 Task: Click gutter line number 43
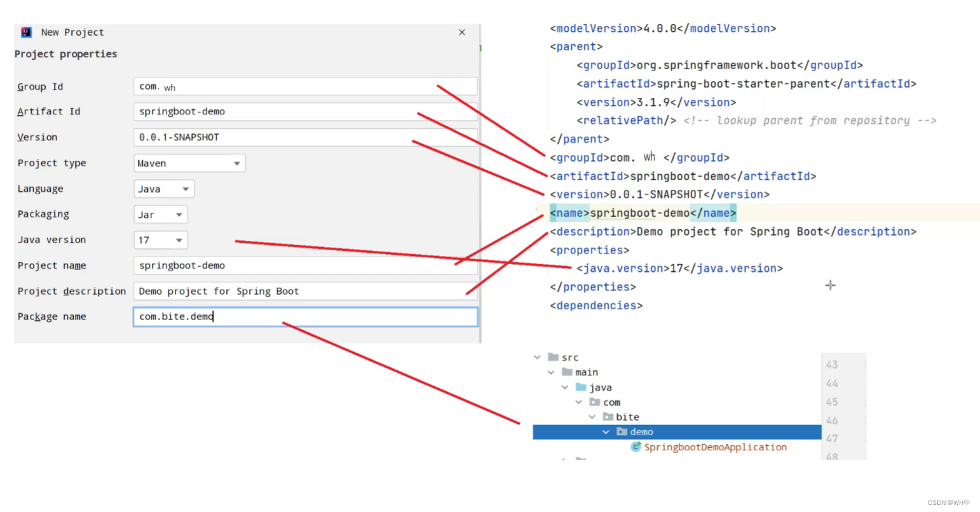click(x=832, y=365)
